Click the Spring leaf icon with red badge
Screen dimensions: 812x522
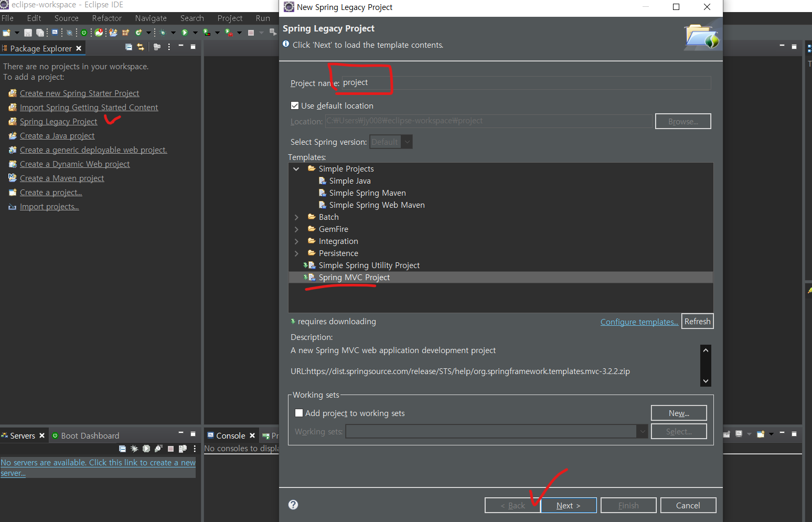[x=99, y=33]
